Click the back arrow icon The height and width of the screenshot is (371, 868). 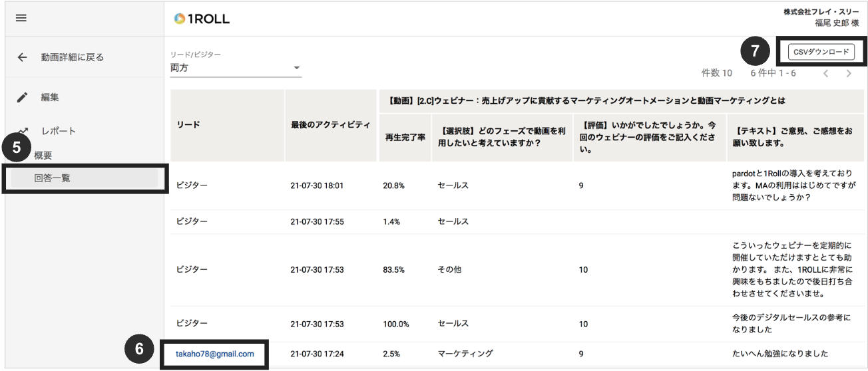point(22,57)
